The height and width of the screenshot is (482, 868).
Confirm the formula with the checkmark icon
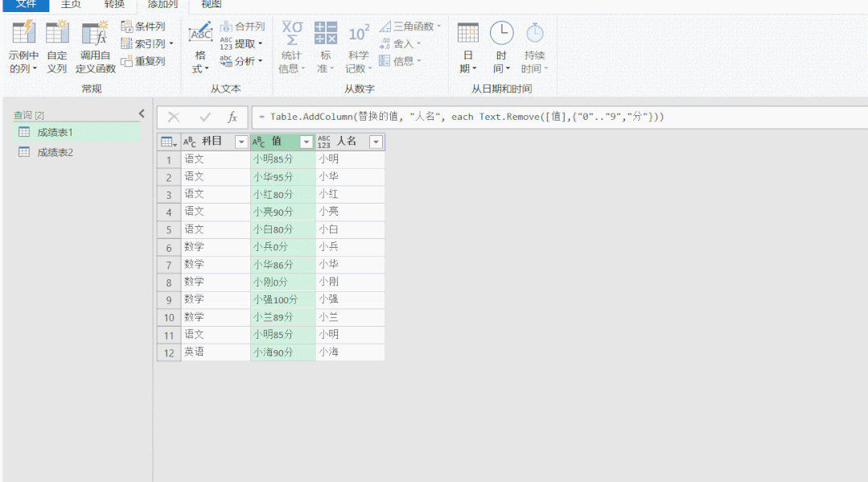pos(205,117)
